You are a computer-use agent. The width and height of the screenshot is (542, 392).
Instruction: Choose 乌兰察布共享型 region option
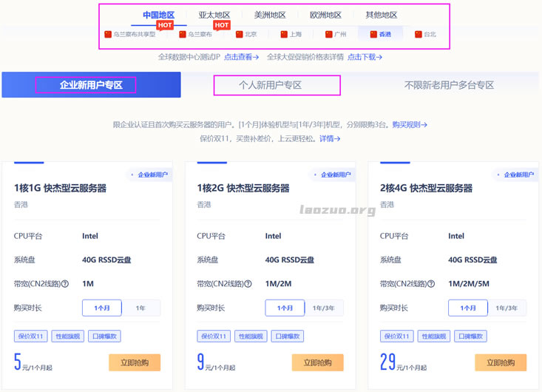[x=130, y=34]
